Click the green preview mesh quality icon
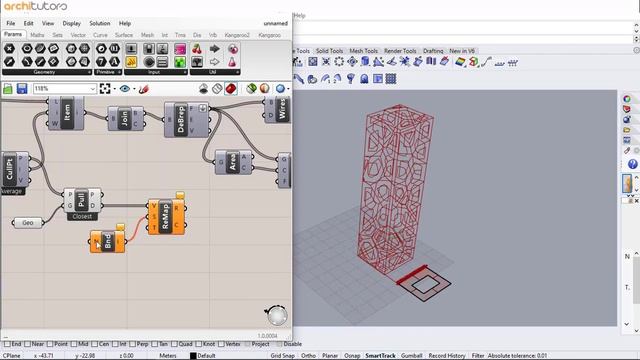Screen dimensions: 640x360 (x=251, y=89)
